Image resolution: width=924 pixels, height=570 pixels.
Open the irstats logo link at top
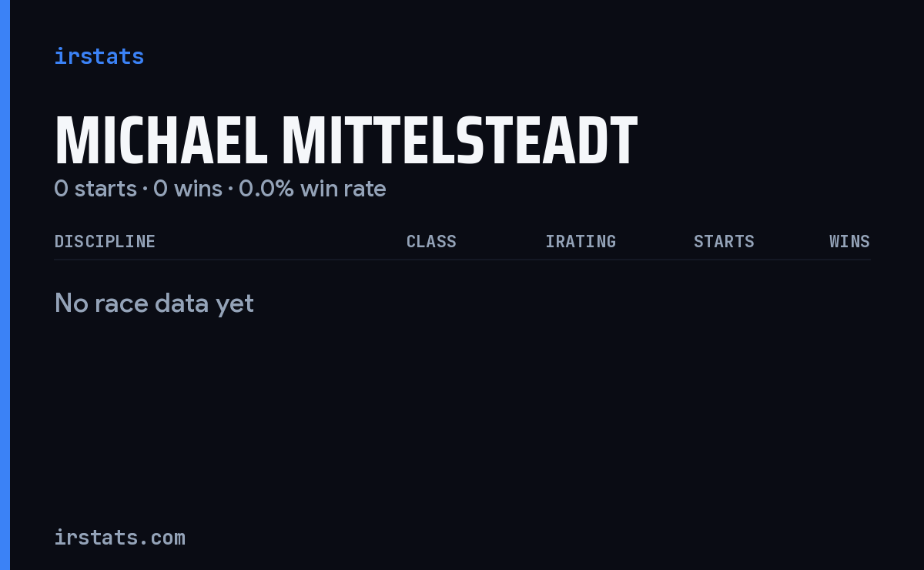click(x=99, y=56)
